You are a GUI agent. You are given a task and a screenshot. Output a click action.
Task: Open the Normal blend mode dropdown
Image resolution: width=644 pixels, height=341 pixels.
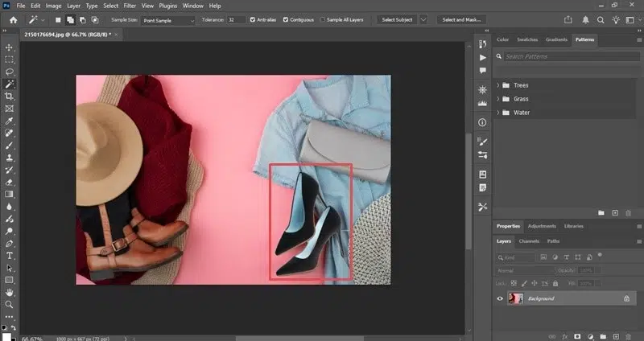click(525, 271)
